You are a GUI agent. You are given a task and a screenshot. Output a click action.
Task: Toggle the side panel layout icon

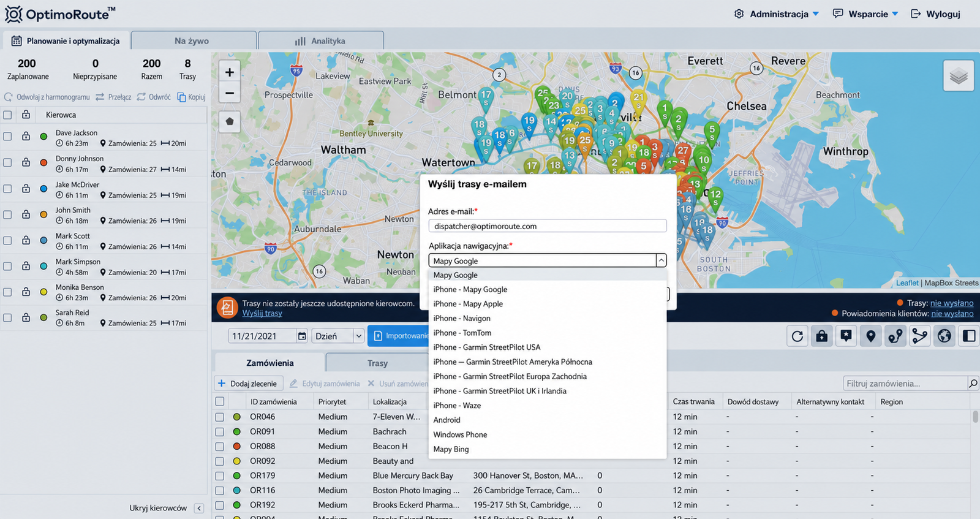point(969,336)
